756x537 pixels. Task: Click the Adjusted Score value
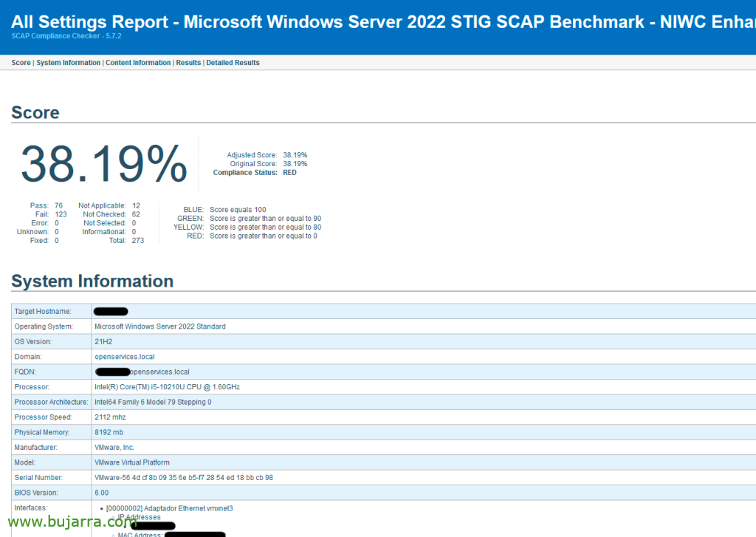coord(295,154)
